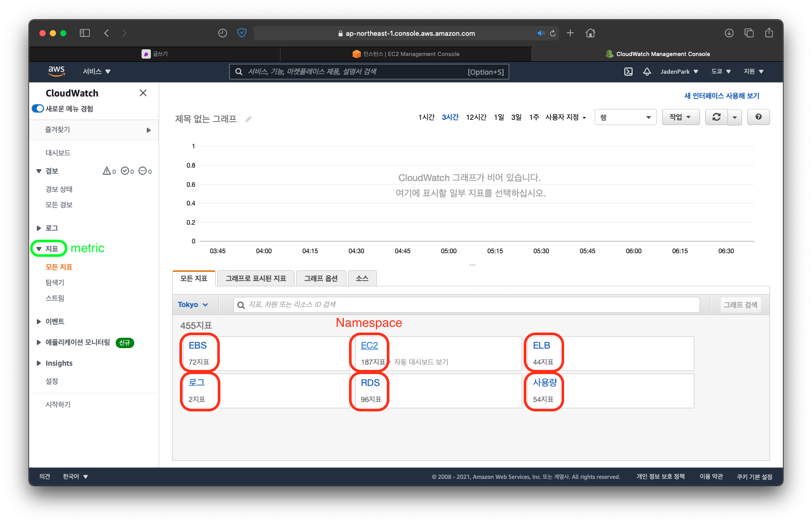This screenshot has height=524, width=812.
Task: Open 한국어 language dropdown in footer
Action: click(76, 476)
